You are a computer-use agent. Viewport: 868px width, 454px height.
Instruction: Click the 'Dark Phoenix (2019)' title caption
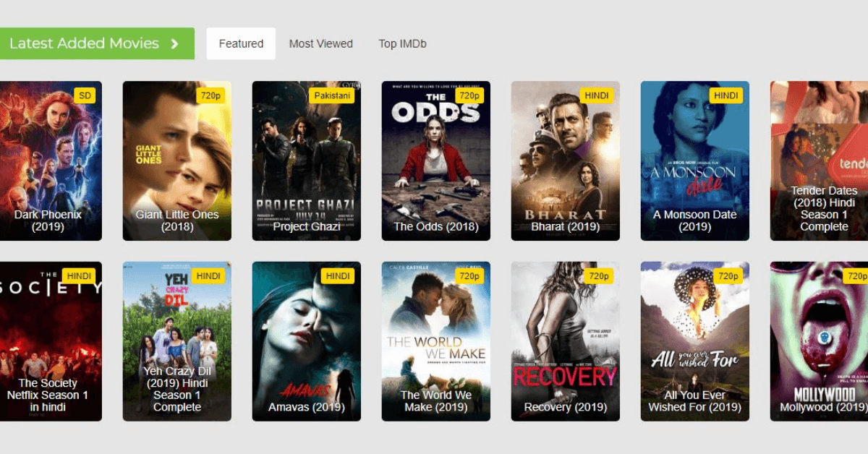tap(48, 220)
